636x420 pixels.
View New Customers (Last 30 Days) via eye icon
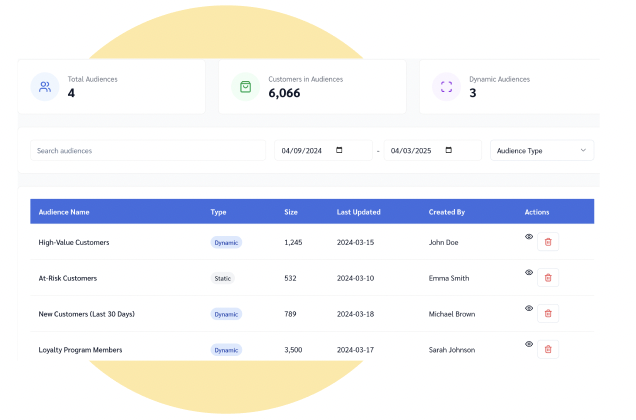tap(529, 308)
